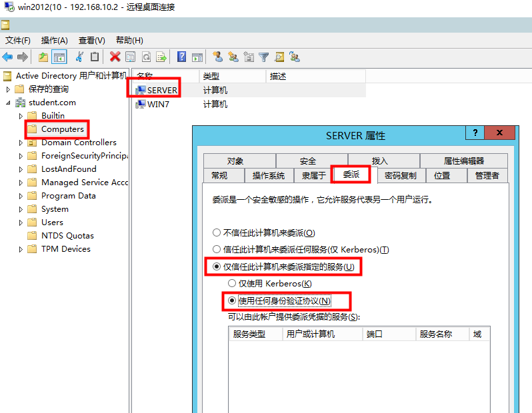
Task: Expand the System folder node
Action: [21, 210]
